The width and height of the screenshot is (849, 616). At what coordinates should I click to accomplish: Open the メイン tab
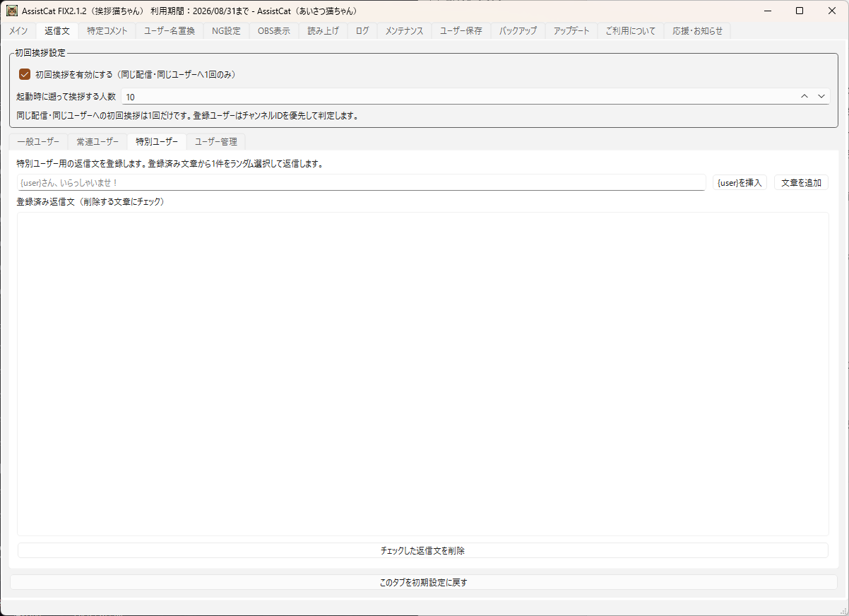tap(18, 31)
